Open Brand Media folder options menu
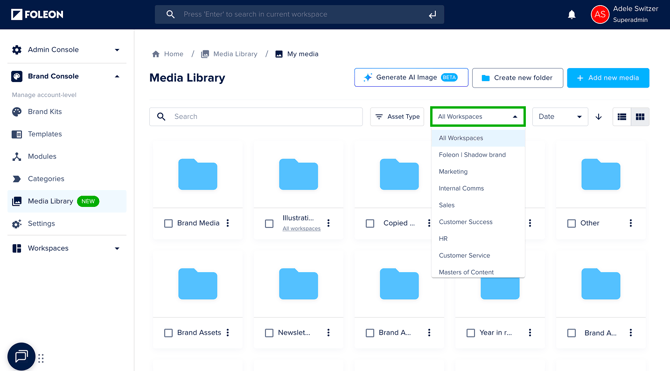 point(228,223)
